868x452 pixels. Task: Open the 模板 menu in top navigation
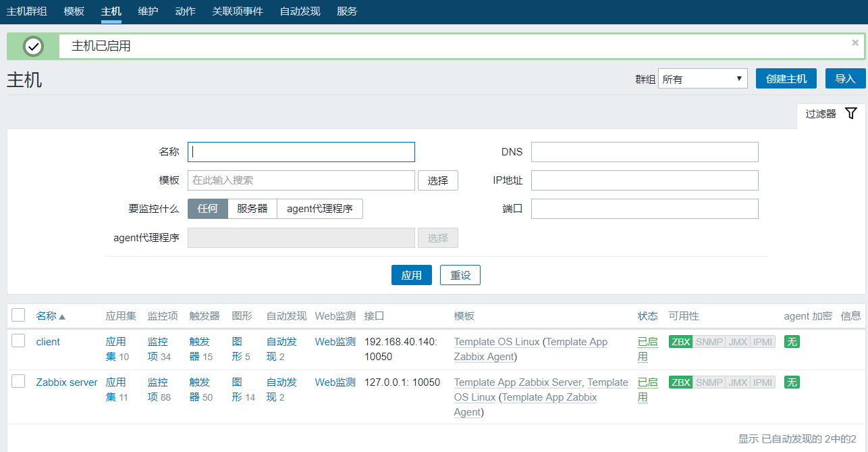click(x=74, y=11)
